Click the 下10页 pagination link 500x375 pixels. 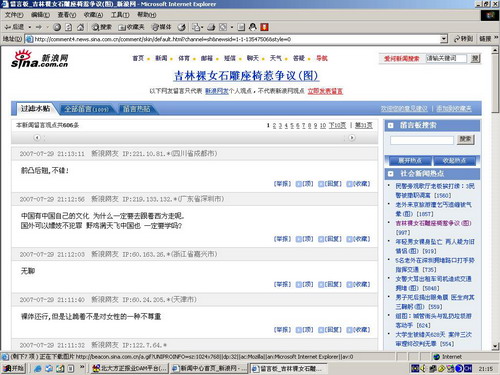click(x=337, y=125)
